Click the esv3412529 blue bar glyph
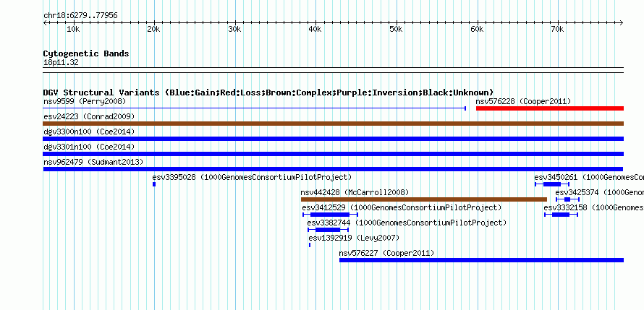The image size is (644, 310). tap(330, 215)
